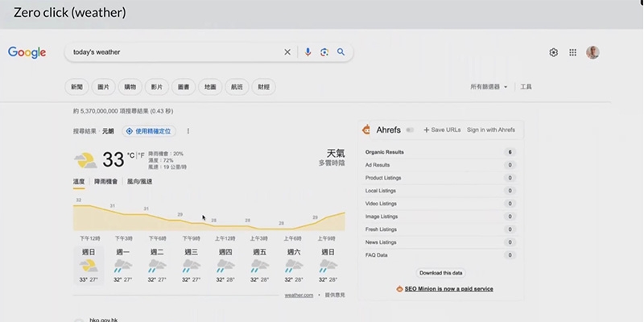Select the 購物 filter chip
The image size is (644, 322).
(130, 87)
